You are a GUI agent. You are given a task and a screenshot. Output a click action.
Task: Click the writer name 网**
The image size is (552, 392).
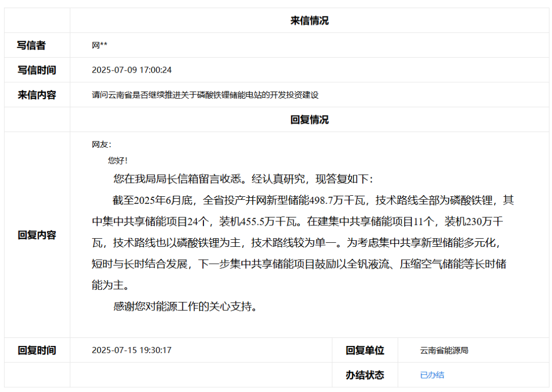pyautogui.click(x=100, y=46)
